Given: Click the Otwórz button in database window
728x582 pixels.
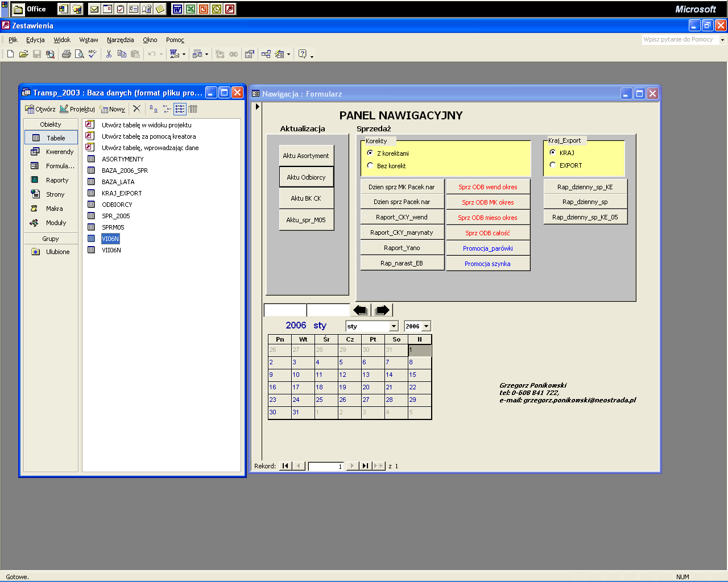Looking at the screenshot, I should click(x=40, y=109).
